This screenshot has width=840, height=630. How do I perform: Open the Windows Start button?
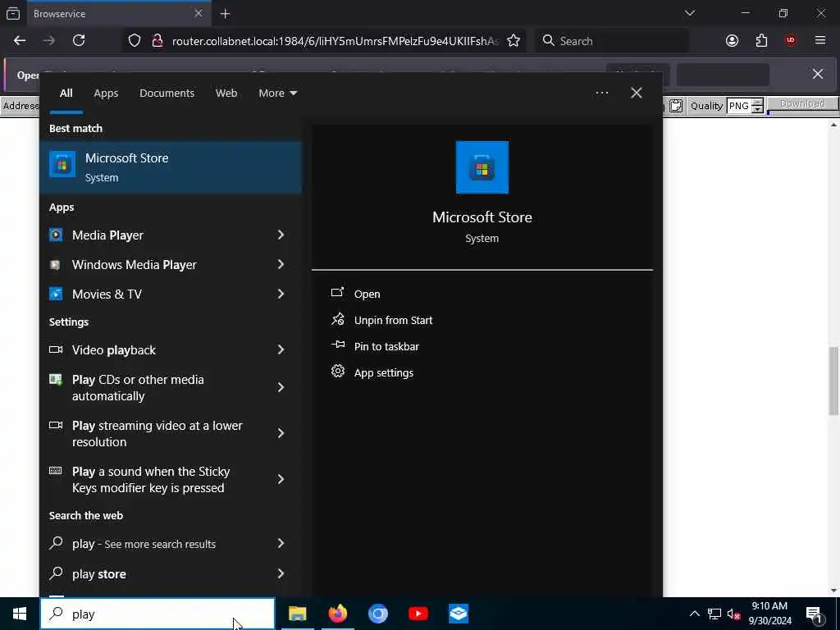pyautogui.click(x=20, y=614)
